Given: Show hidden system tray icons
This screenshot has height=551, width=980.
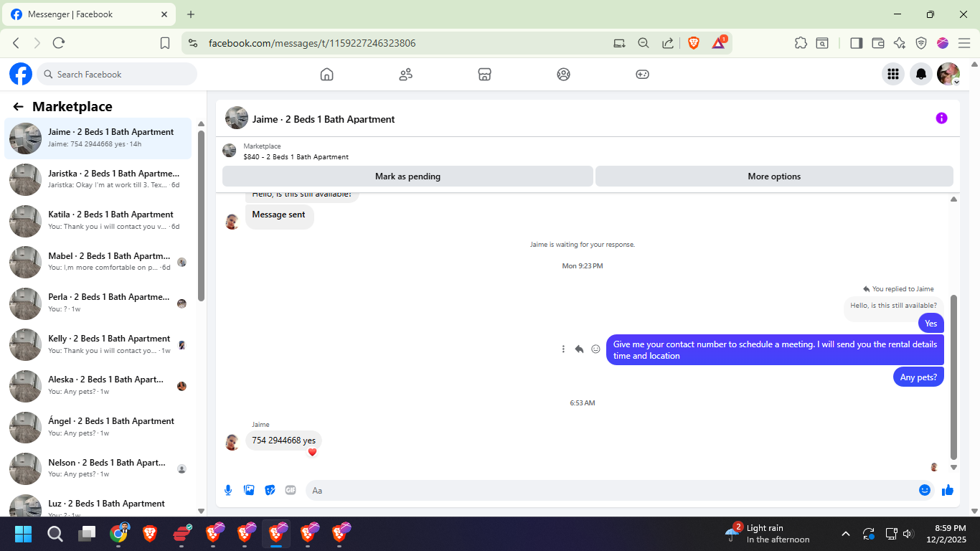Looking at the screenshot, I should coord(846,533).
